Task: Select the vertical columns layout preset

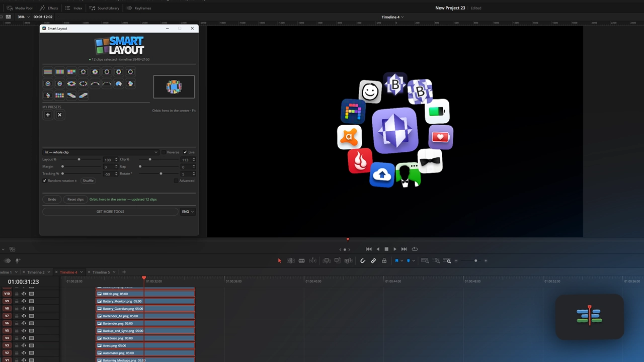Action: (x=59, y=72)
